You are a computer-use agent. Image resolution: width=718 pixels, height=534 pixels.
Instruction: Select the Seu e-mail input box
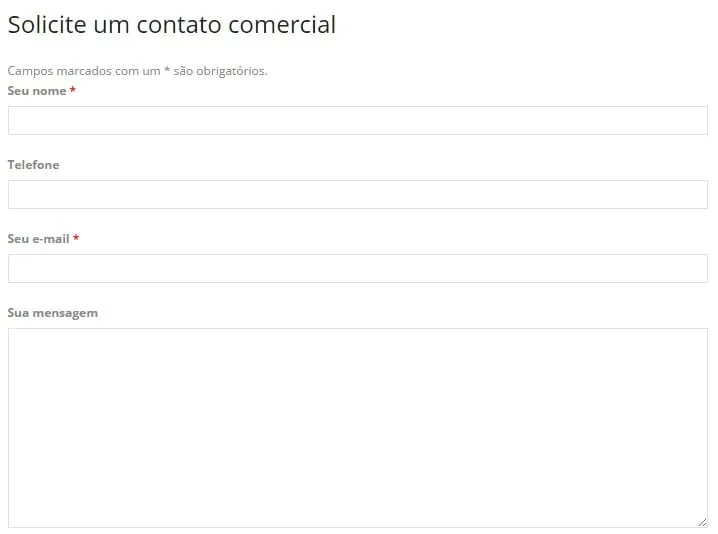tap(357, 268)
